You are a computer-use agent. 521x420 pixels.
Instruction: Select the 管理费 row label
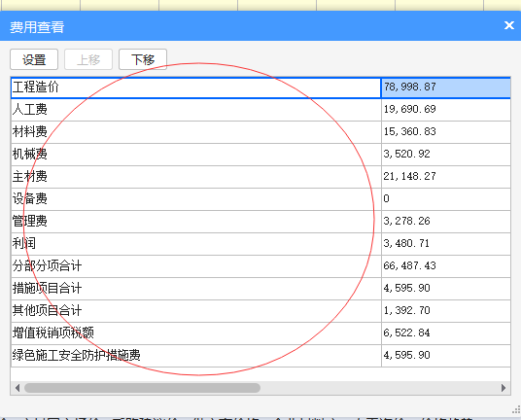30,221
